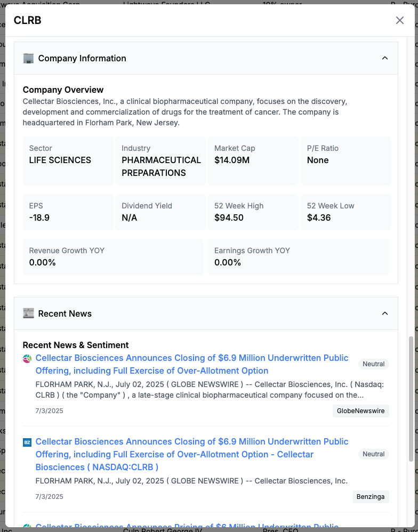This screenshot has height=532, width=418.
Task: Click the Recent News & Sentiment heading
Action: coord(76,345)
